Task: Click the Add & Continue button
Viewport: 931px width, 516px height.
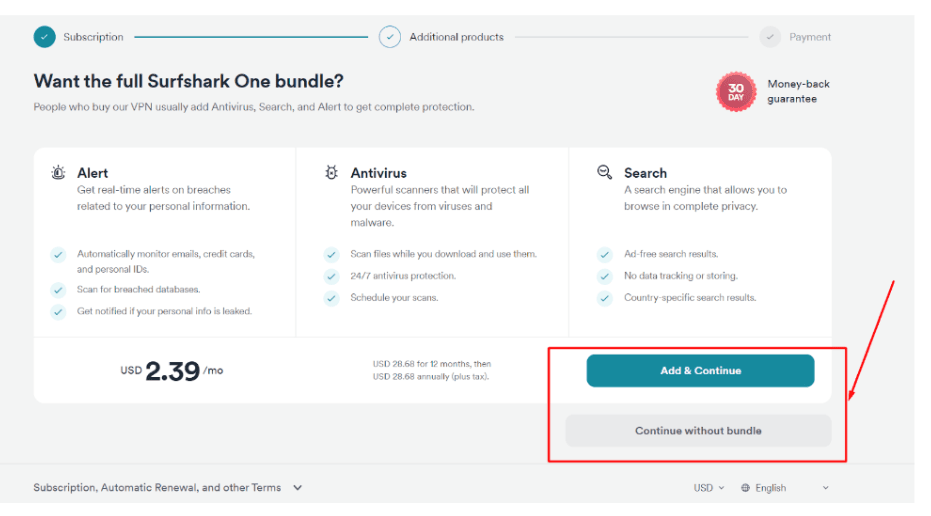Action: click(700, 371)
